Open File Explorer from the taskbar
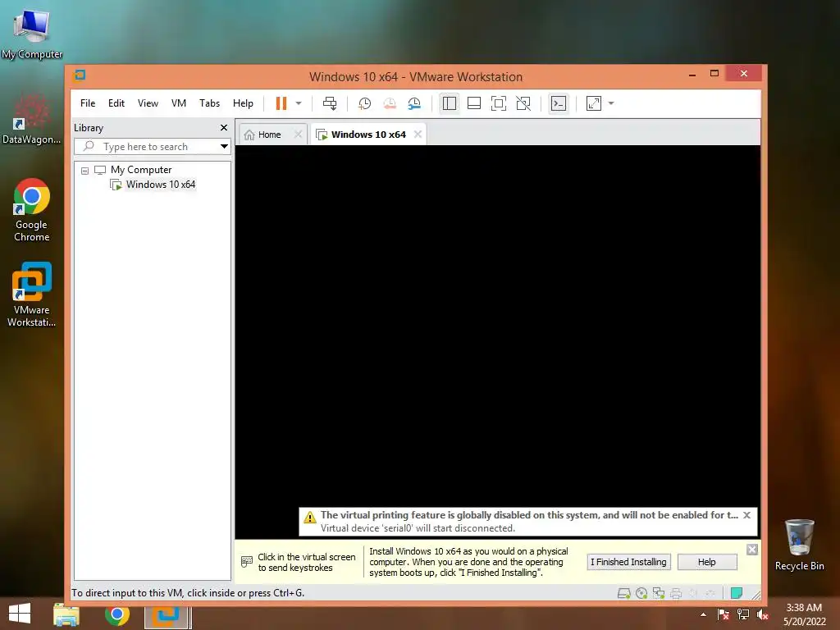 66,615
